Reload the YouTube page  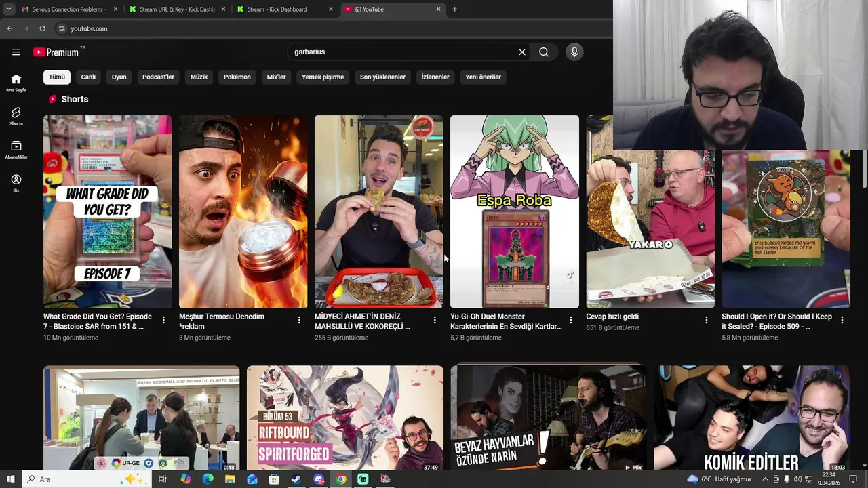[x=42, y=28]
